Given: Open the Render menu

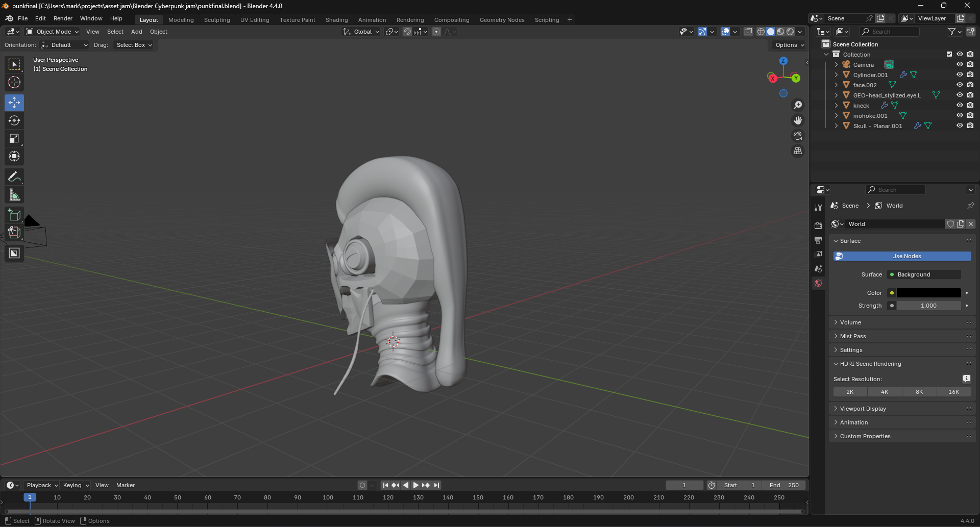Looking at the screenshot, I should tap(63, 18).
